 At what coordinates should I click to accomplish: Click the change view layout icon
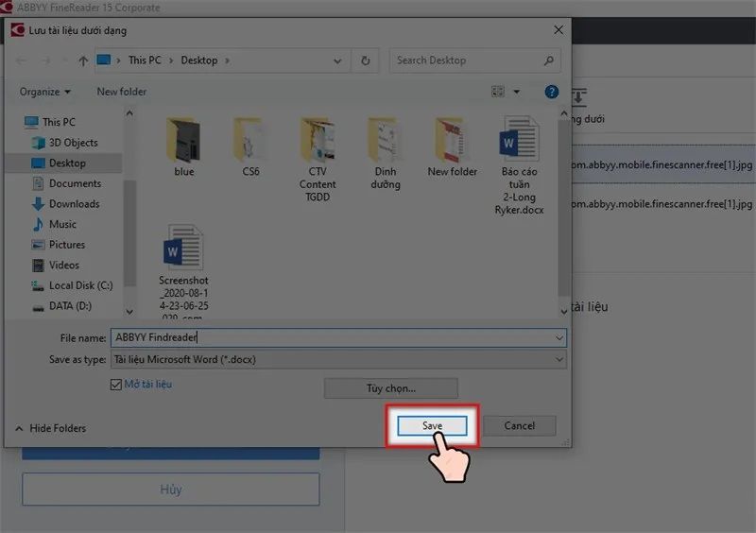[x=498, y=92]
